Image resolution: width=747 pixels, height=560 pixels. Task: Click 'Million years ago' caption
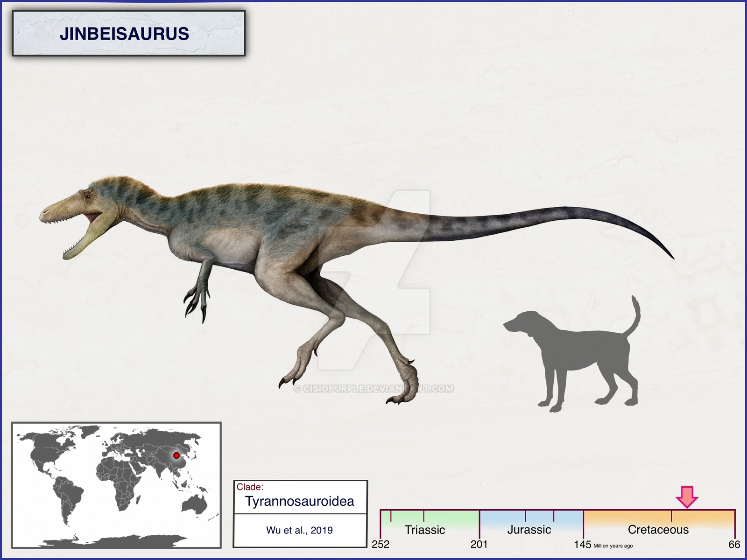point(613,546)
